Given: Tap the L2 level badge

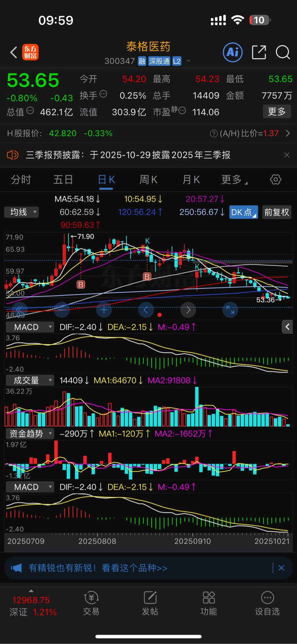Looking at the screenshot, I should tap(177, 61).
